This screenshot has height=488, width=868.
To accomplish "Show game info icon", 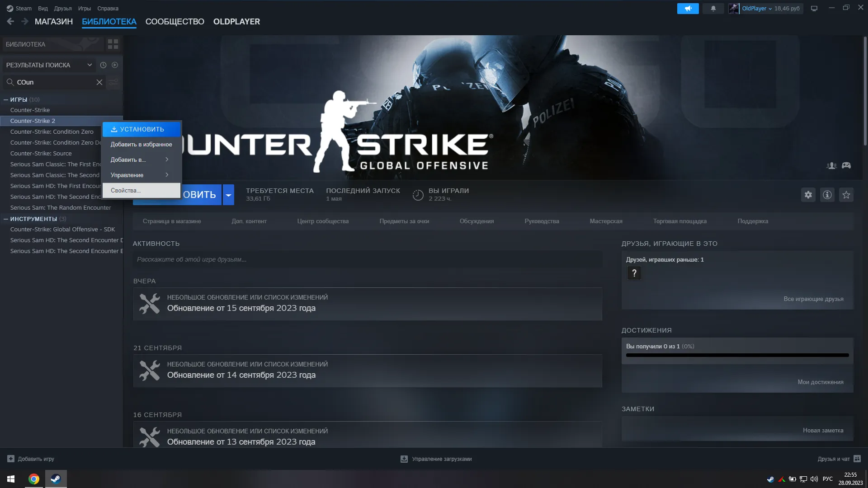I will (x=827, y=195).
